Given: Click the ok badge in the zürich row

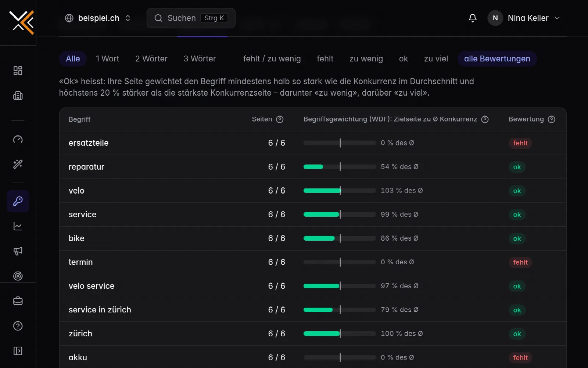Looking at the screenshot, I should tap(517, 334).
